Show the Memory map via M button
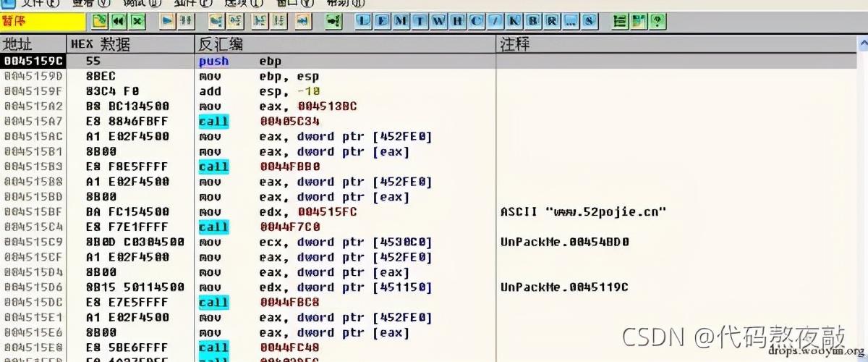Viewport: 868px width, 362px height. [x=401, y=21]
